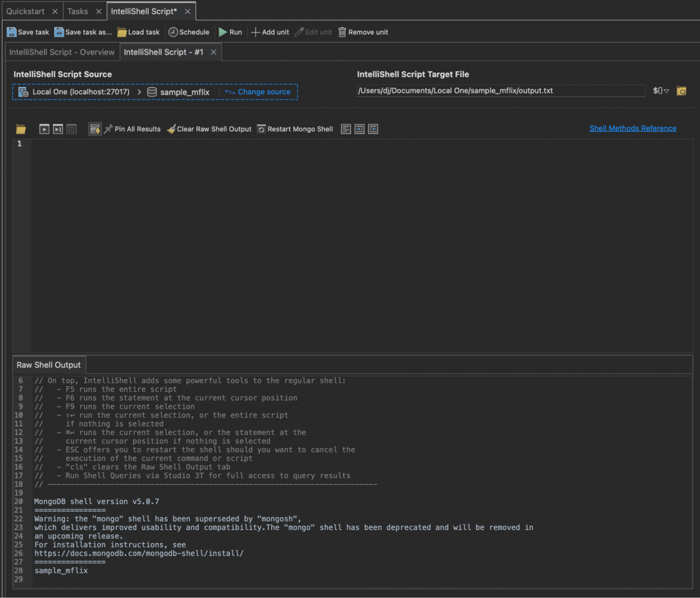The height and width of the screenshot is (598, 700).
Task: Expand the sample_mflix database selector
Action: pos(184,92)
